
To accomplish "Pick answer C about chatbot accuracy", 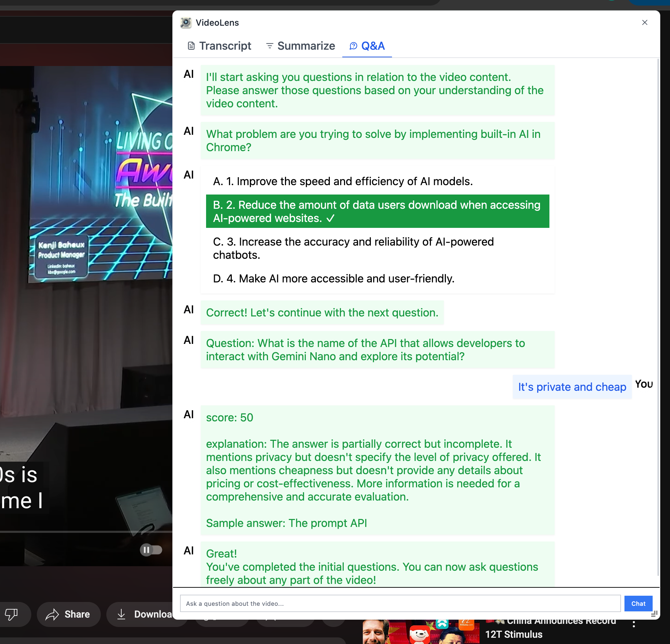I will (353, 248).
